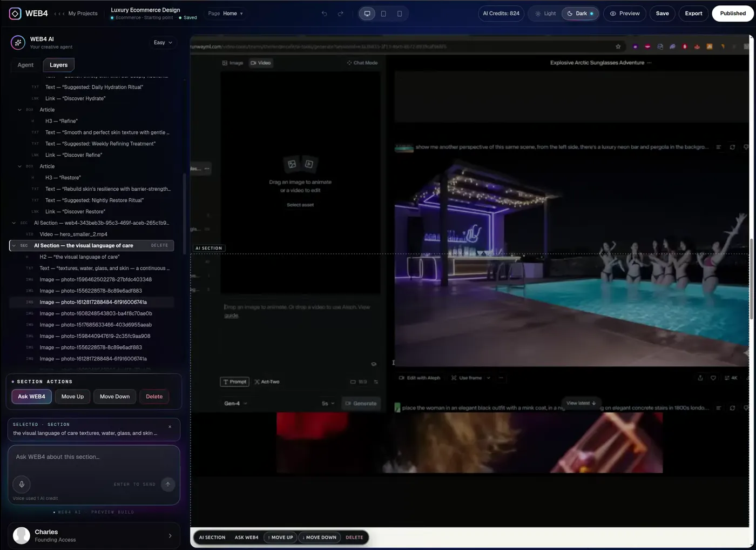Switch to desktop viewport preview

click(x=367, y=14)
